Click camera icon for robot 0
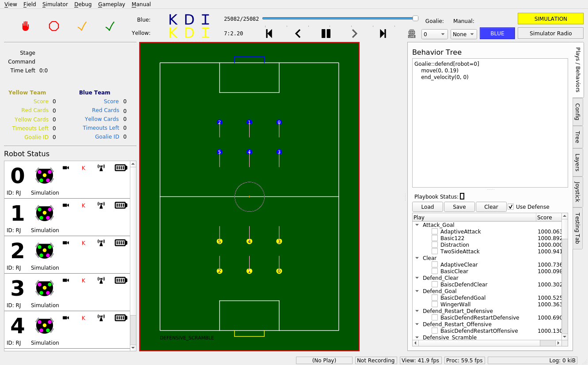Viewport: 588px width, 365px height. pyautogui.click(x=66, y=168)
